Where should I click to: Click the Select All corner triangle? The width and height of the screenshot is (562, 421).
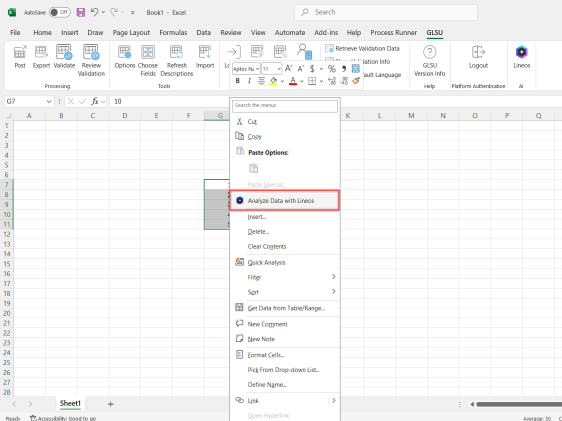(8, 116)
